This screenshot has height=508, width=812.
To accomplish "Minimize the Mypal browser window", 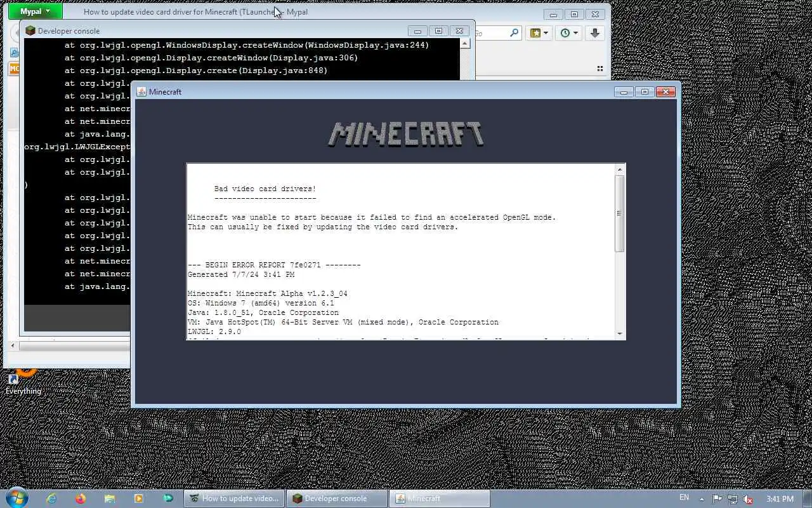I will tap(553, 14).
